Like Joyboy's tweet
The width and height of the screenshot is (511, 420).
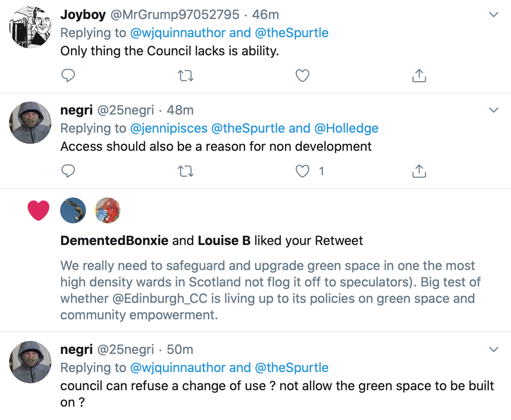[x=303, y=76]
